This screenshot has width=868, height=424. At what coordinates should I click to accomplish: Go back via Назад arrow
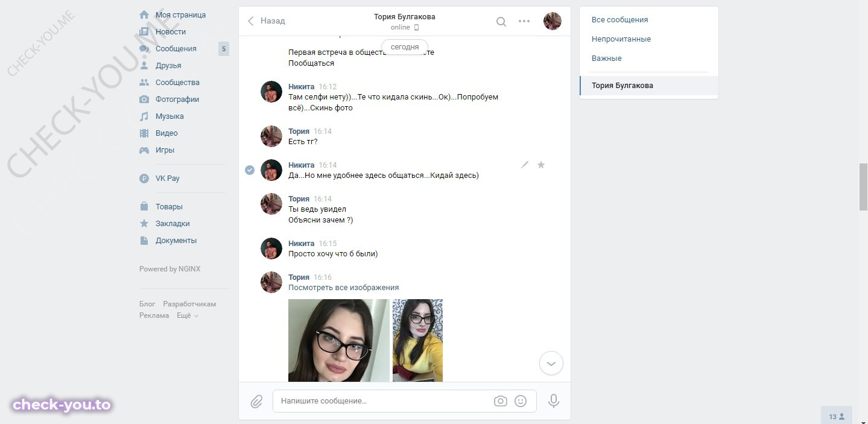266,21
